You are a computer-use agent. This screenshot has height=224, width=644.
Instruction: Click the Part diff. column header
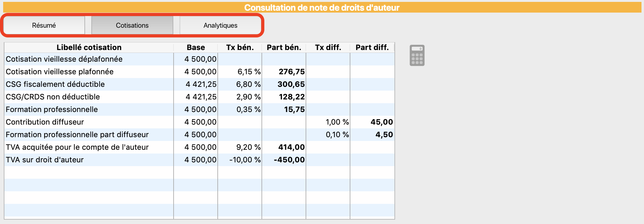(372, 48)
